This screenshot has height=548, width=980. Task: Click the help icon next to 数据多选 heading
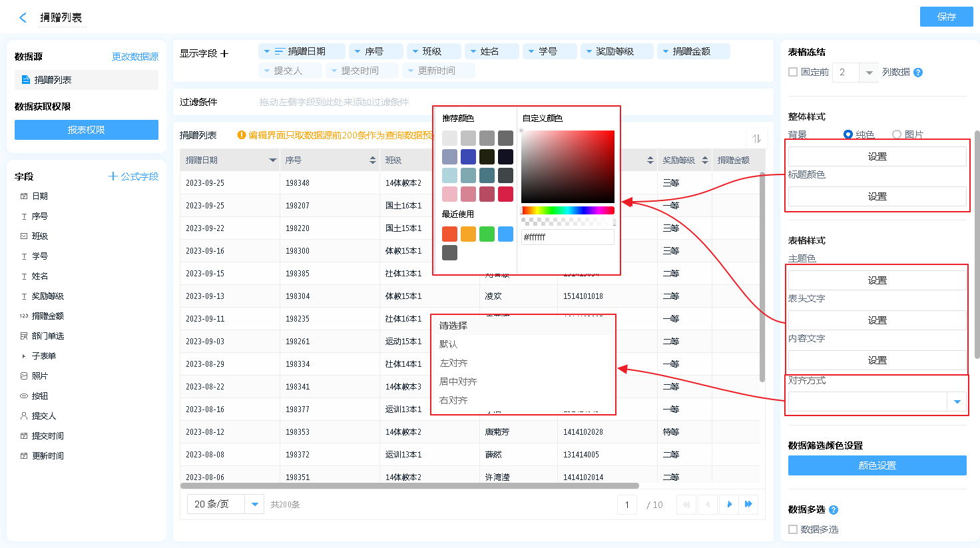[x=834, y=510]
